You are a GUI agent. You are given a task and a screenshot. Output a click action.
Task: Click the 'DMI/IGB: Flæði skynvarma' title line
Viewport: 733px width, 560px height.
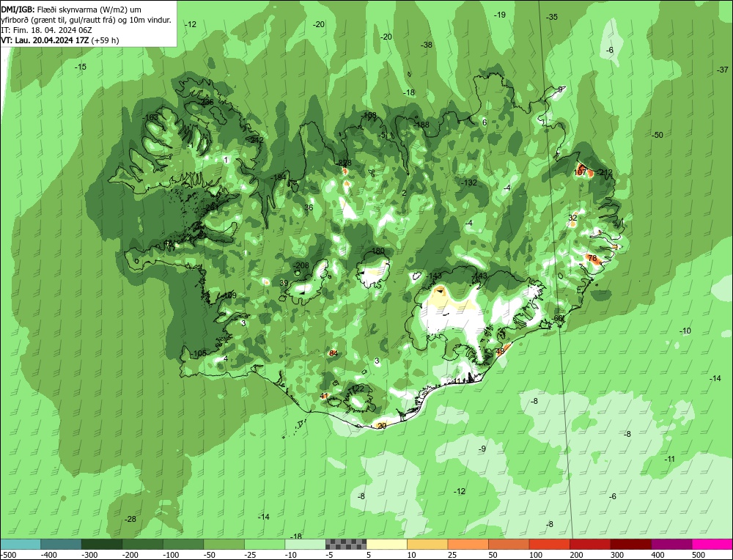pyautogui.click(x=71, y=10)
